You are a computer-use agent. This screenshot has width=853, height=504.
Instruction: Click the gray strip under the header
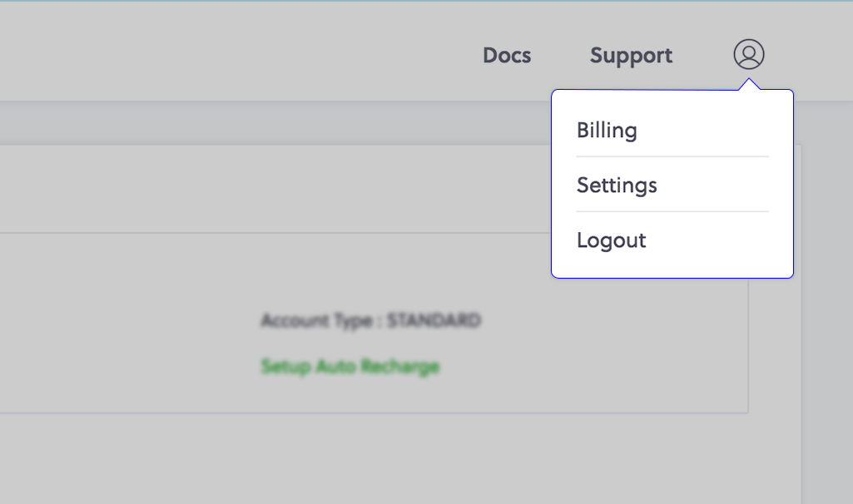tap(250, 123)
